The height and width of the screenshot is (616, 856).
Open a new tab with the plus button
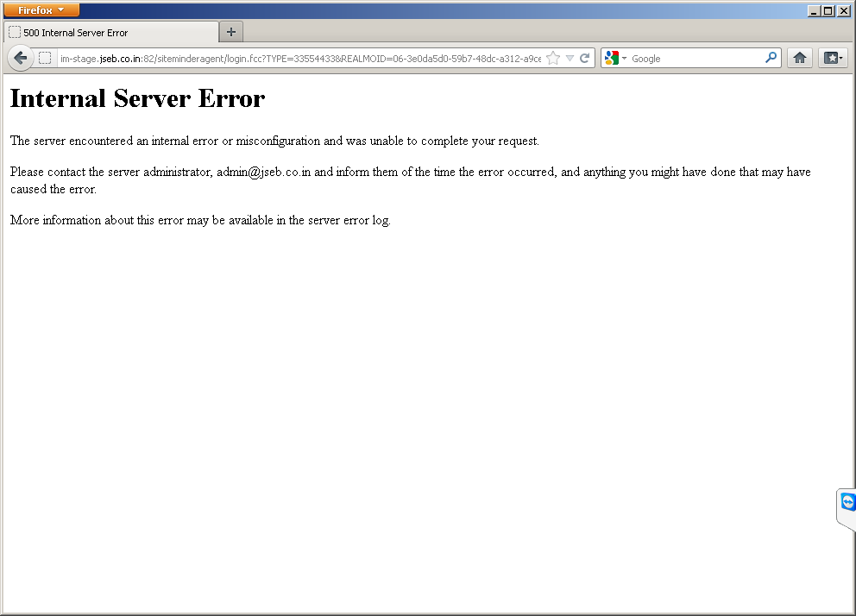click(x=230, y=30)
